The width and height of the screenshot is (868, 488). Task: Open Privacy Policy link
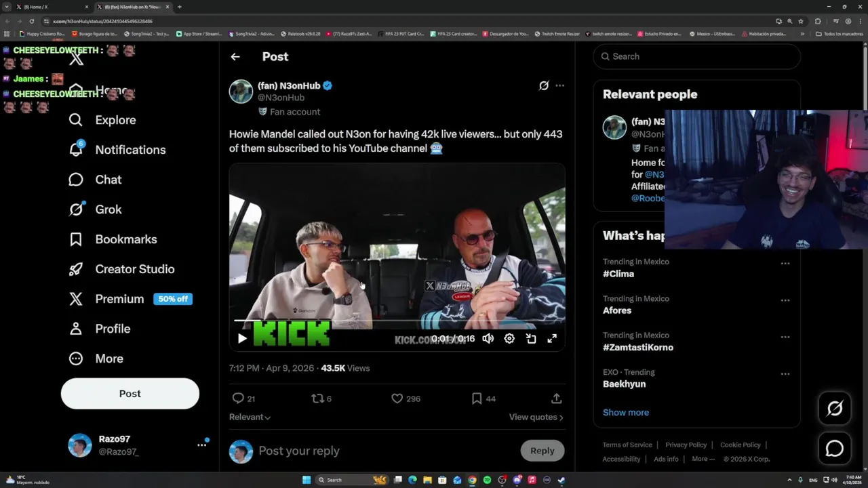[686, 445]
